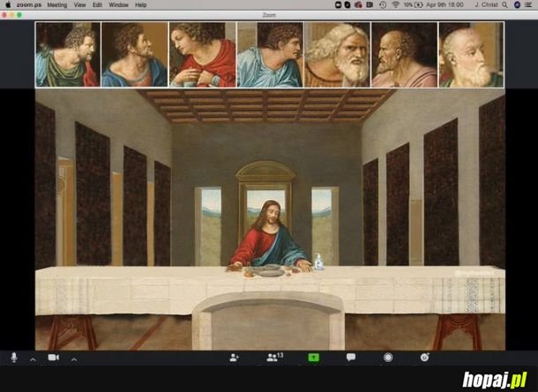The width and height of the screenshot is (538, 392).
Task: Open the Help menu
Action: point(141,4)
